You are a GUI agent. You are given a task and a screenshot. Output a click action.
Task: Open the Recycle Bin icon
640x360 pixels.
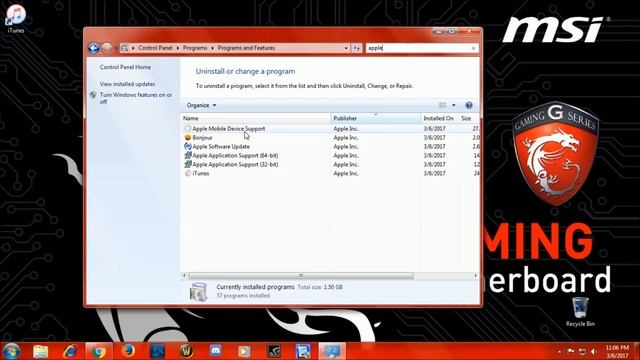tap(580, 312)
